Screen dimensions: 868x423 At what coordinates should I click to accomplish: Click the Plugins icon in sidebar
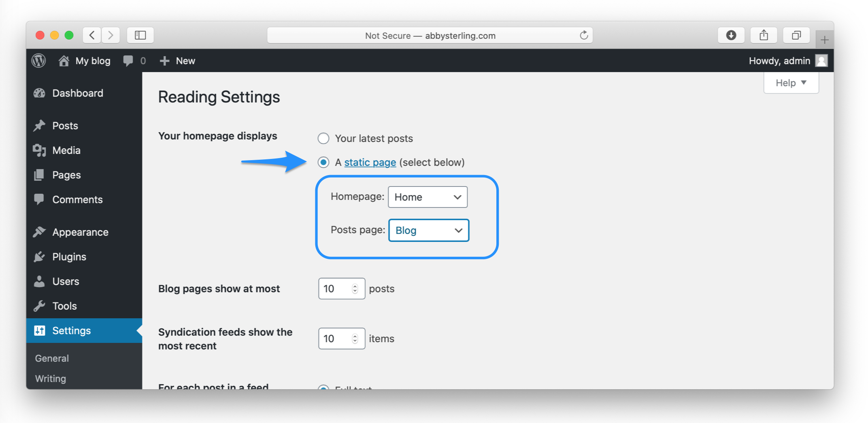click(39, 256)
